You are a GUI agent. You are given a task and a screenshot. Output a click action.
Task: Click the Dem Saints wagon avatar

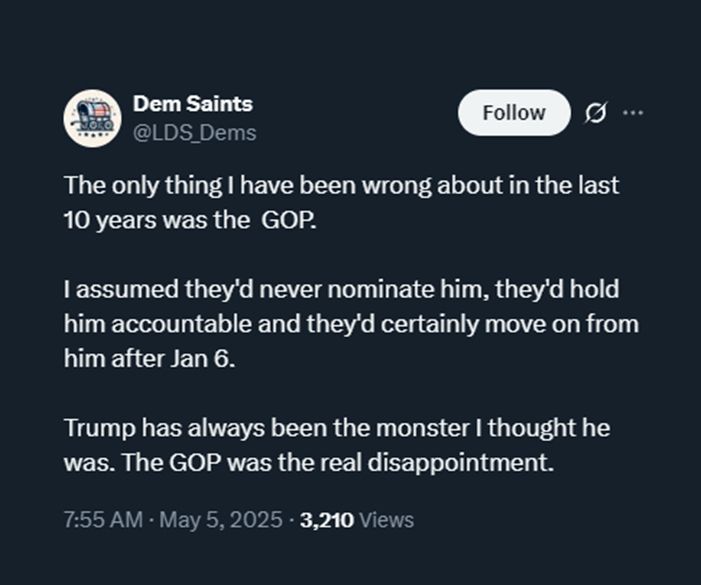[x=92, y=117]
